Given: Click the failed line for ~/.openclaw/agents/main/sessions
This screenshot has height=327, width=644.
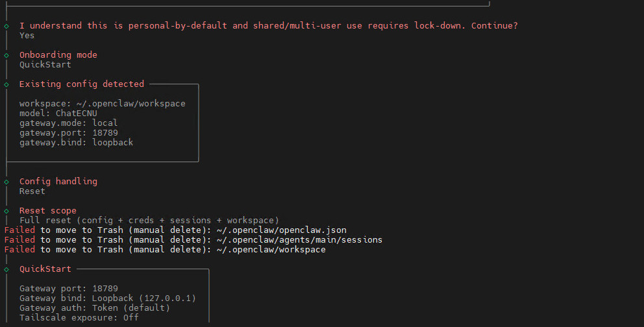Looking at the screenshot, I should click(193, 240).
